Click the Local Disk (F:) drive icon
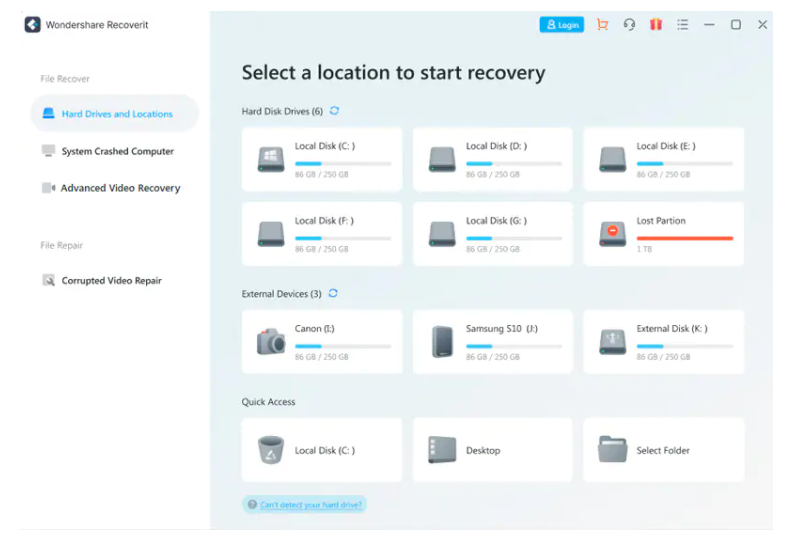Viewport: 802px width, 534px height. click(x=271, y=234)
